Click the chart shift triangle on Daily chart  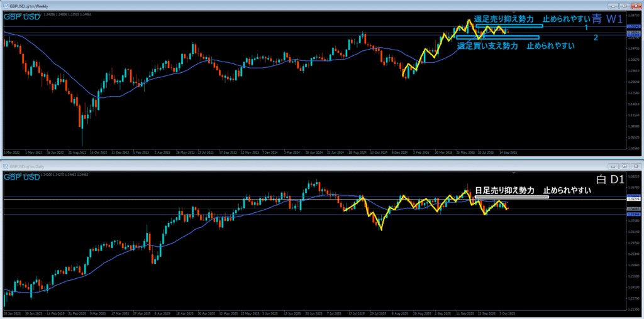(514, 172)
